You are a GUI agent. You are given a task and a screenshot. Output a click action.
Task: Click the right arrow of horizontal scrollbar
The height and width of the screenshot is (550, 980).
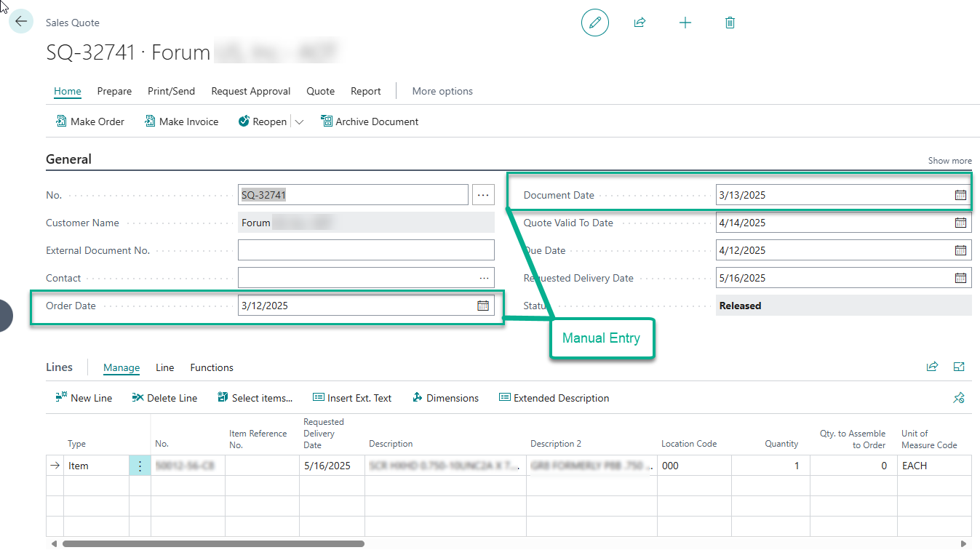click(965, 543)
